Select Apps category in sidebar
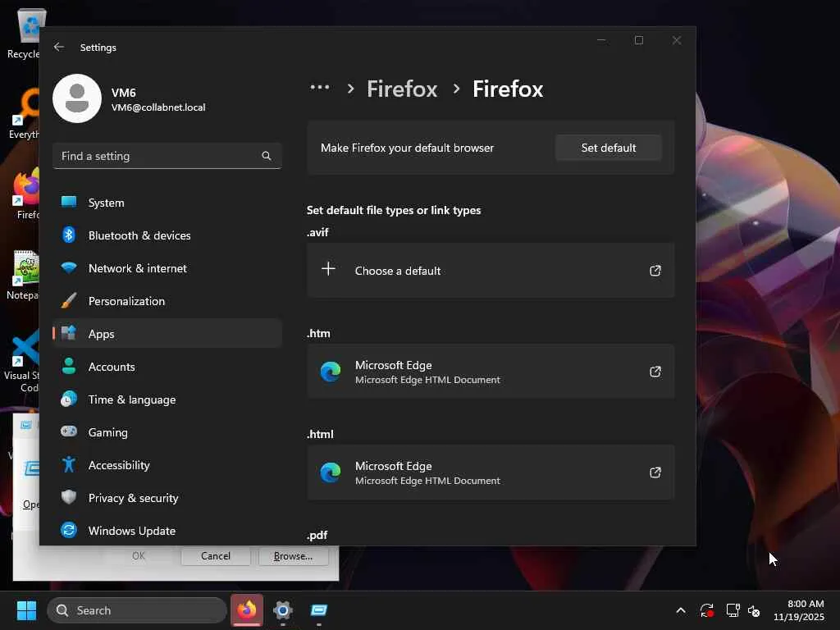Image resolution: width=840 pixels, height=630 pixels. click(x=167, y=334)
